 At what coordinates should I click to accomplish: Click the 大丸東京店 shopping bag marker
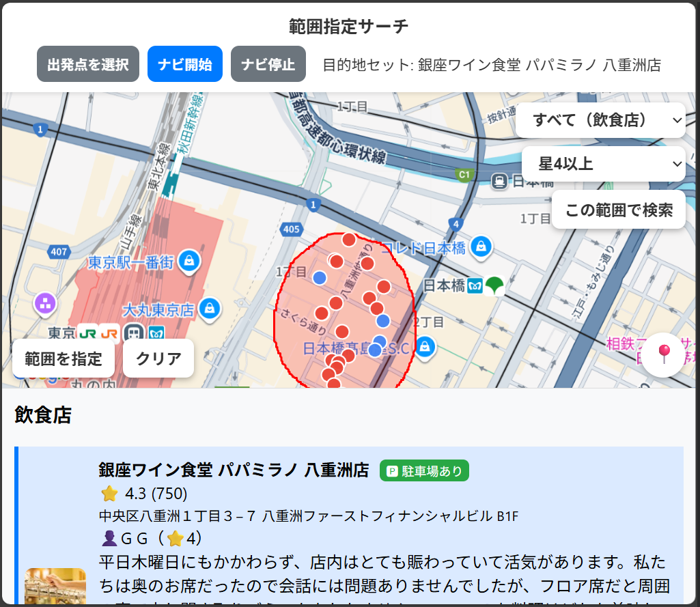[x=209, y=309]
